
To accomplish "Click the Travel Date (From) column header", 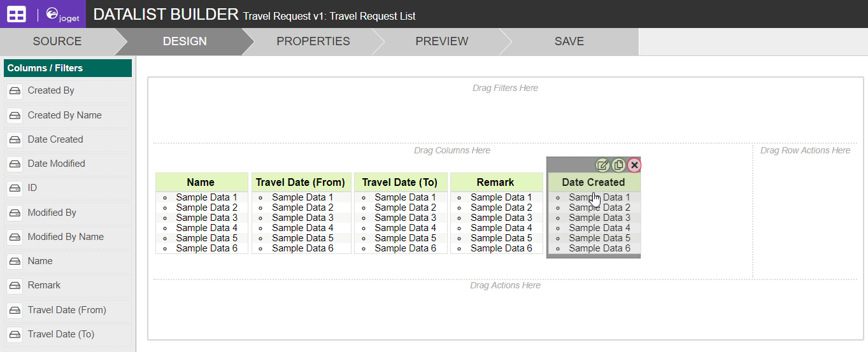I will tap(301, 182).
